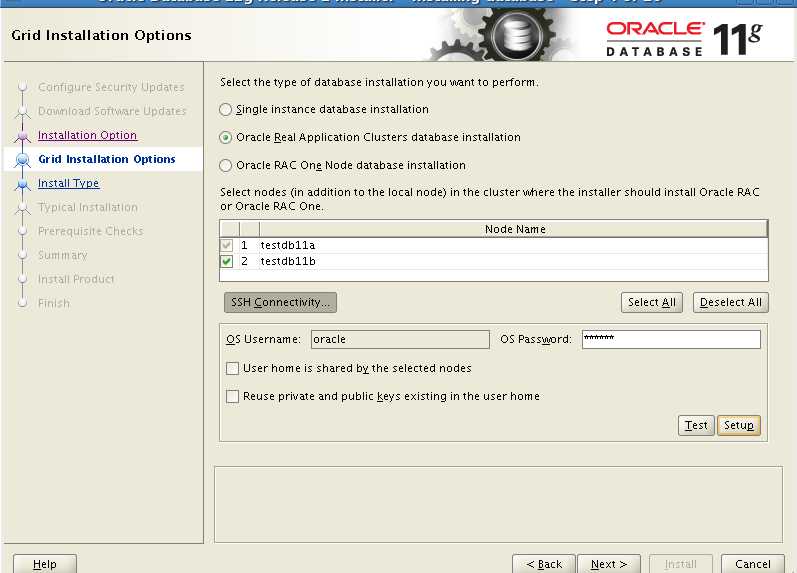Click the Download Software Updates step text
This screenshot has height=573, width=797.
pos(112,111)
